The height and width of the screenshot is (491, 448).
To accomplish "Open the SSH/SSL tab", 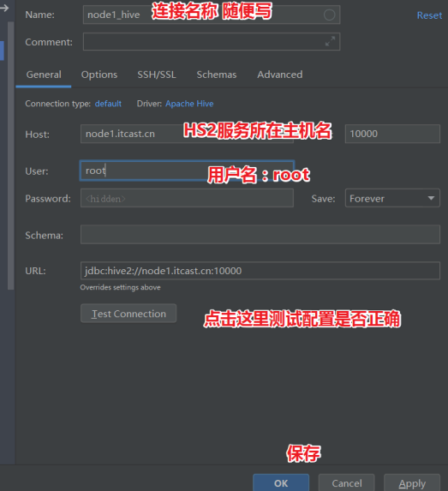I will click(x=157, y=75).
